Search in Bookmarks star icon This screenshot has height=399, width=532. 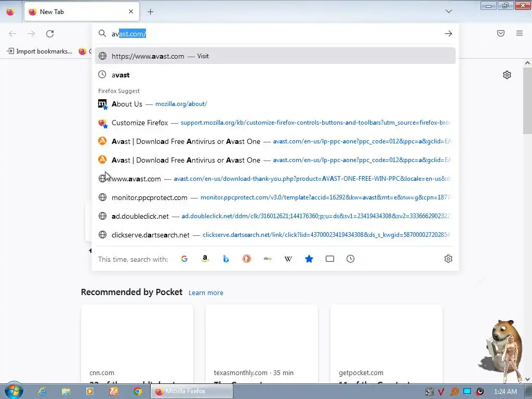[x=309, y=259]
